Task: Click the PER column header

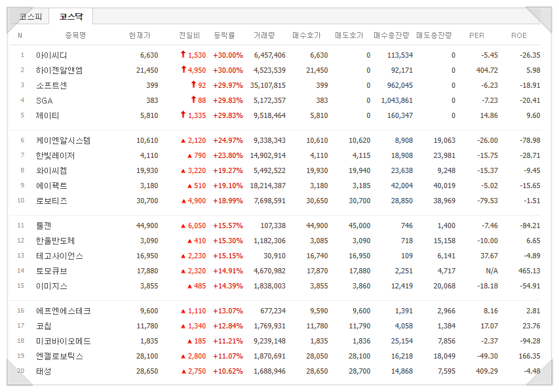Action: click(x=476, y=35)
